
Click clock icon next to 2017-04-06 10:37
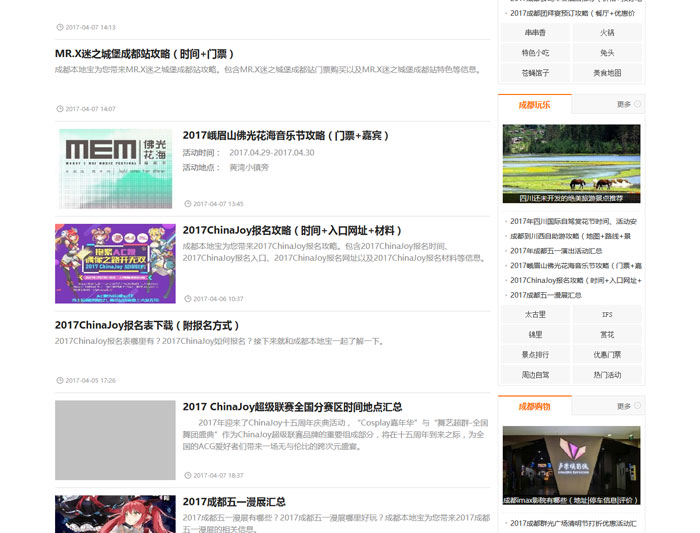click(x=187, y=298)
